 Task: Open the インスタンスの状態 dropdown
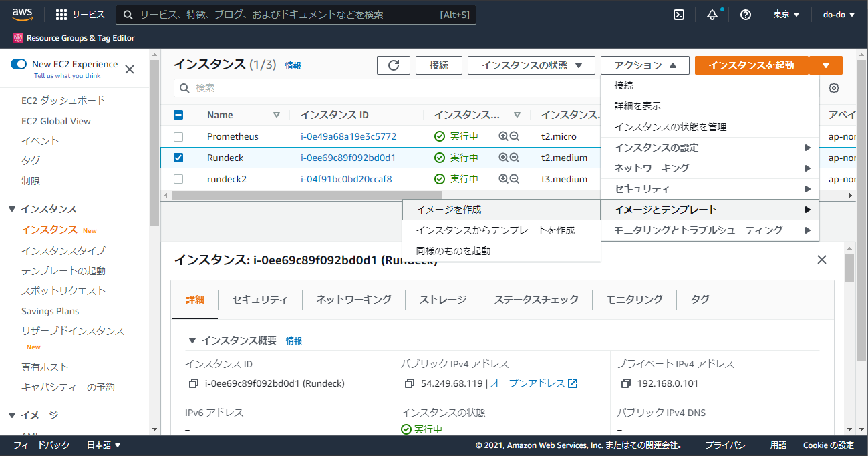[531, 65]
